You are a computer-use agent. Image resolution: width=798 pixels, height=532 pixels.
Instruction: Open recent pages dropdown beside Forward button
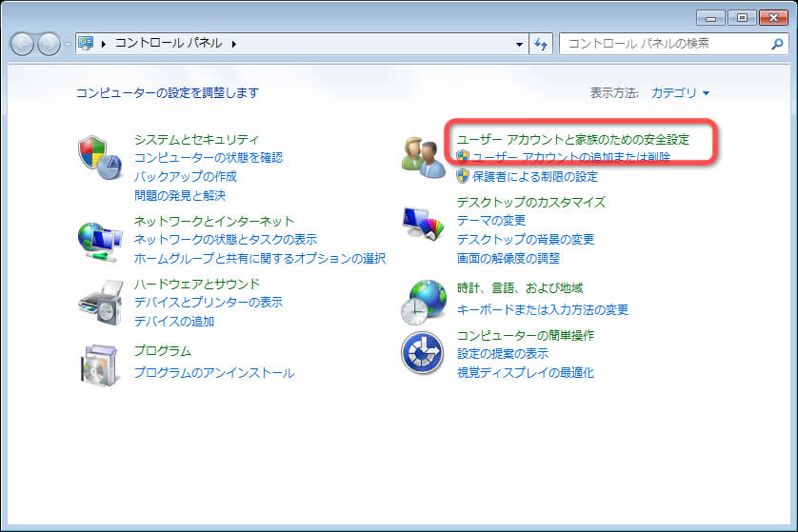pyautogui.click(x=68, y=44)
